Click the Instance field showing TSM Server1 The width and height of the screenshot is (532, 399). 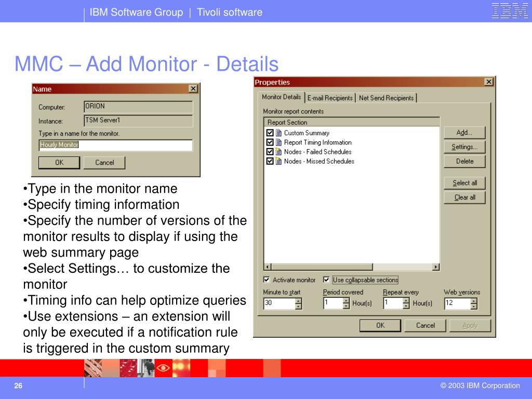pos(138,121)
